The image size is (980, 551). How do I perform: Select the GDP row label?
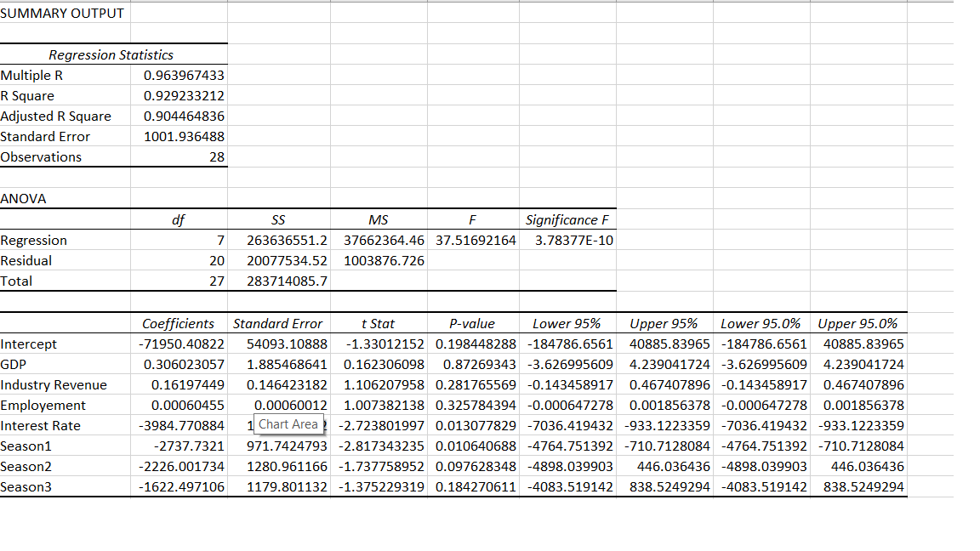click(x=65, y=364)
